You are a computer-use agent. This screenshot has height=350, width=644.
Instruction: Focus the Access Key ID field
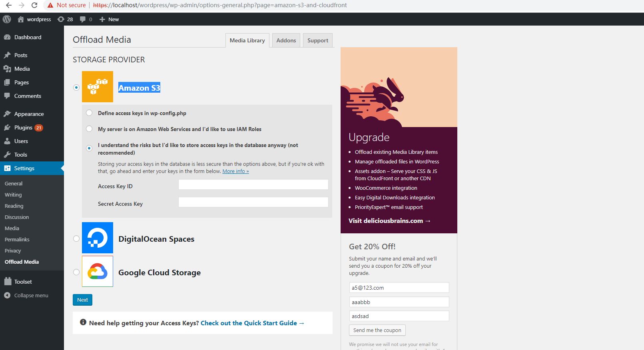pyautogui.click(x=253, y=184)
